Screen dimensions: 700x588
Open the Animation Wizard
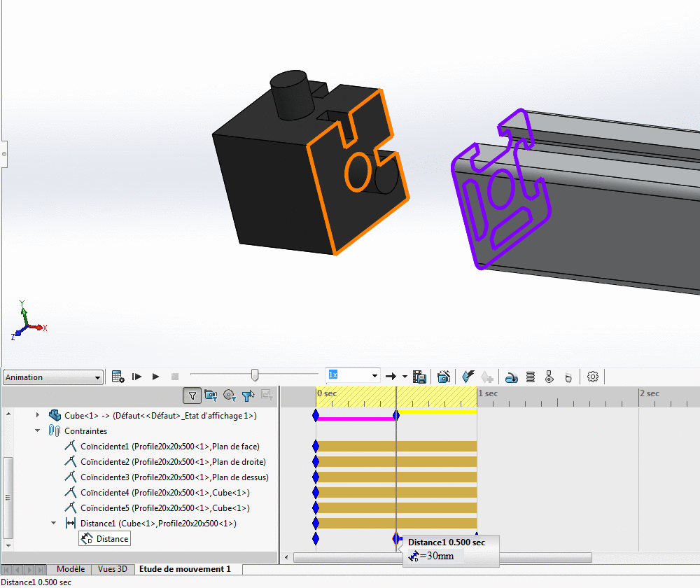pos(444,377)
